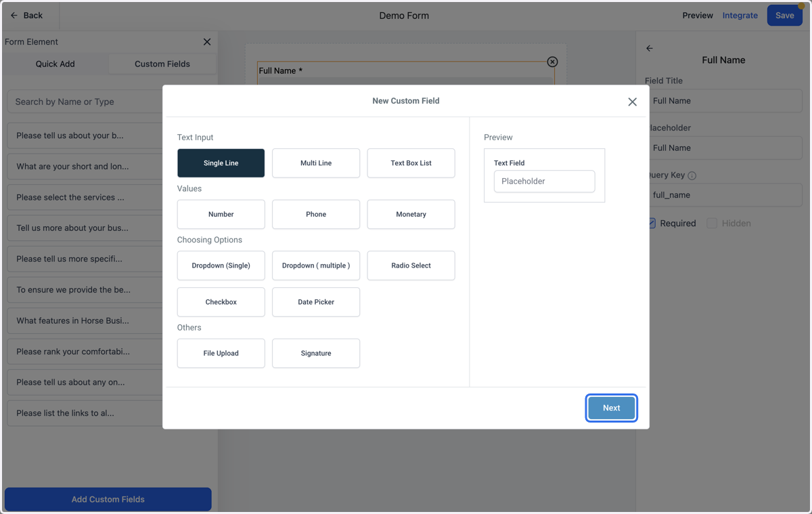The width and height of the screenshot is (812, 514).
Task: Select 'To ensure we provide the be...' field
Action: point(85,290)
